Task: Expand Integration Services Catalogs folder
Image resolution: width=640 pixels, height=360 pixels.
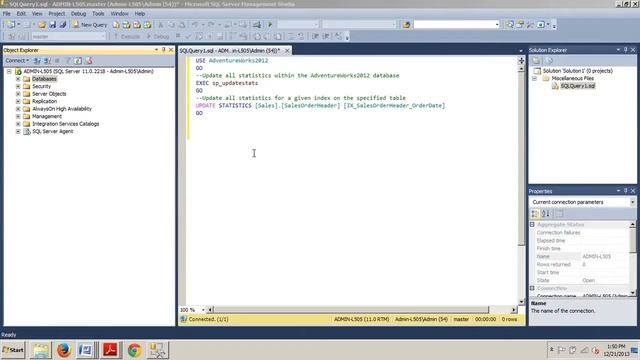Action: tap(18, 124)
